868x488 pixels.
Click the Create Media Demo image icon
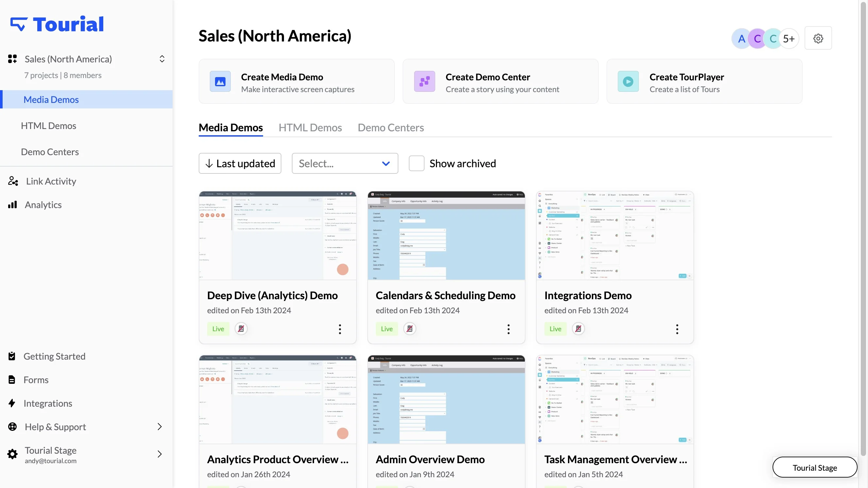(x=220, y=82)
